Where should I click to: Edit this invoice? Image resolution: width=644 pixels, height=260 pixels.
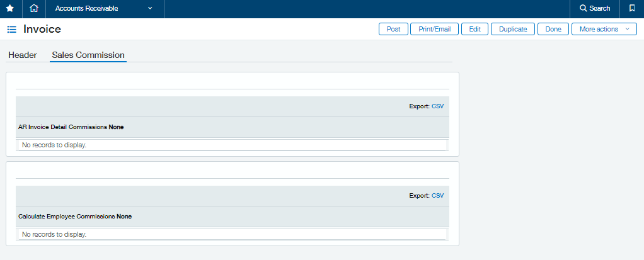click(x=474, y=29)
